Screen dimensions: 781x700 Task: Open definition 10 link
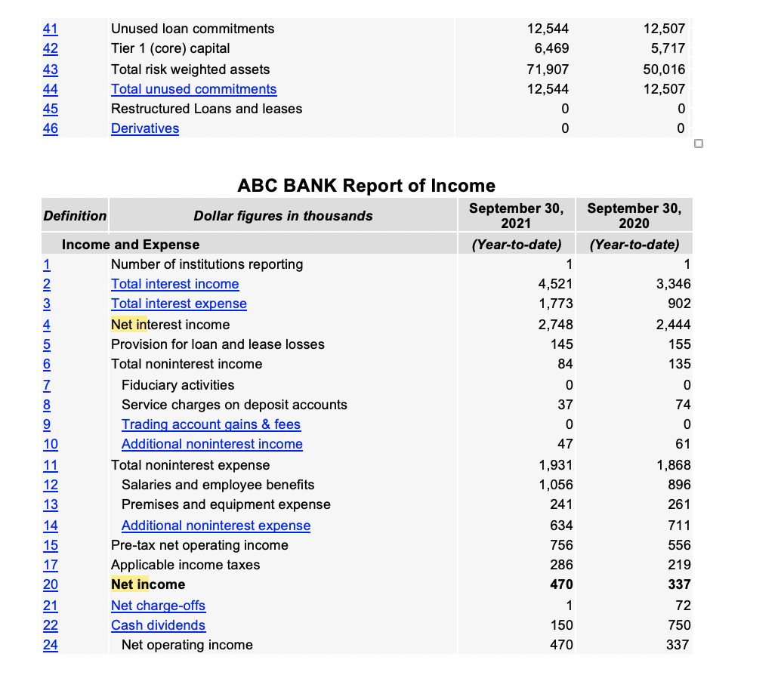tap(51, 444)
